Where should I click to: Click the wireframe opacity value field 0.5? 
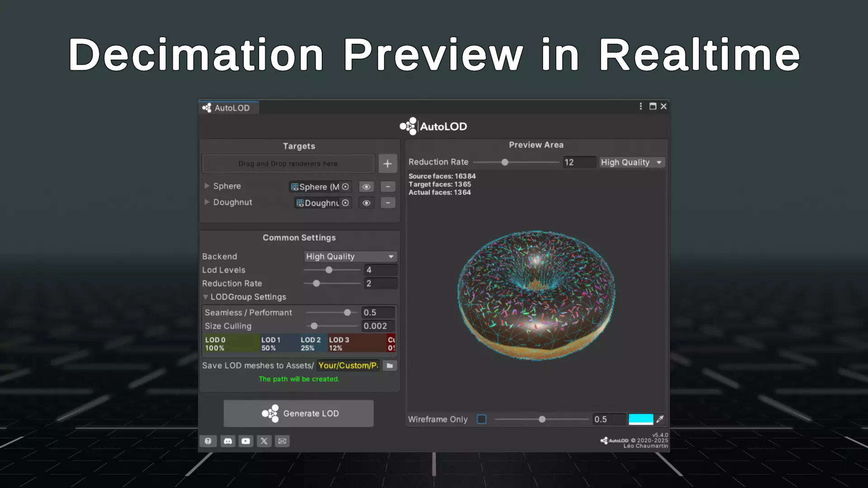point(609,419)
